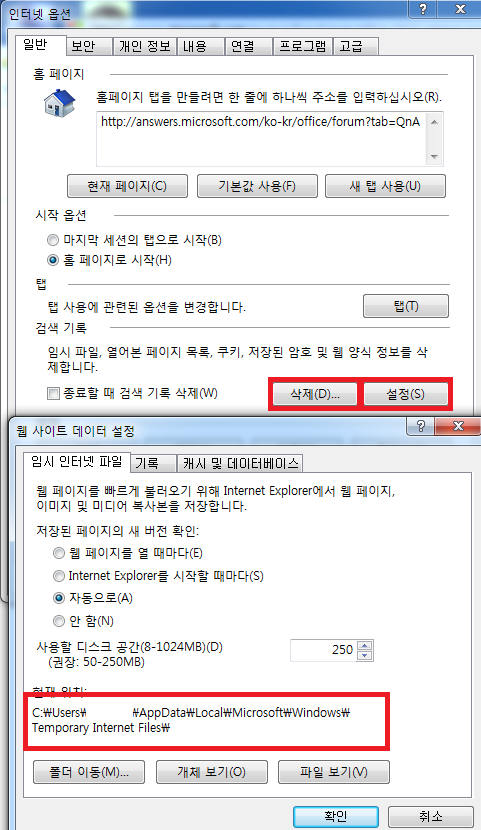Switch to the 보안 tab

click(x=84, y=47)
